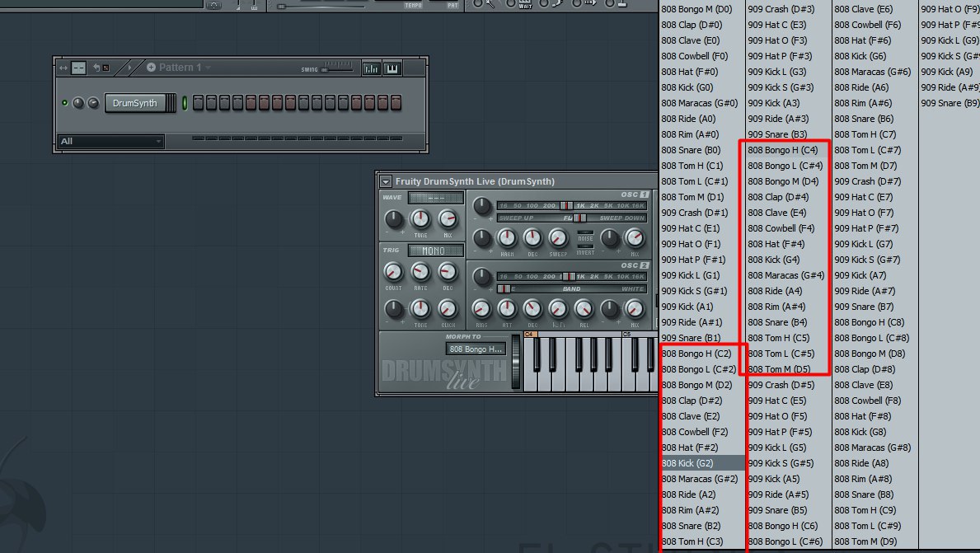This screenshot has width=980, height=553.
Task: Play the C4 key on DrumSynth keyboard
Action: tap(530, 366)
